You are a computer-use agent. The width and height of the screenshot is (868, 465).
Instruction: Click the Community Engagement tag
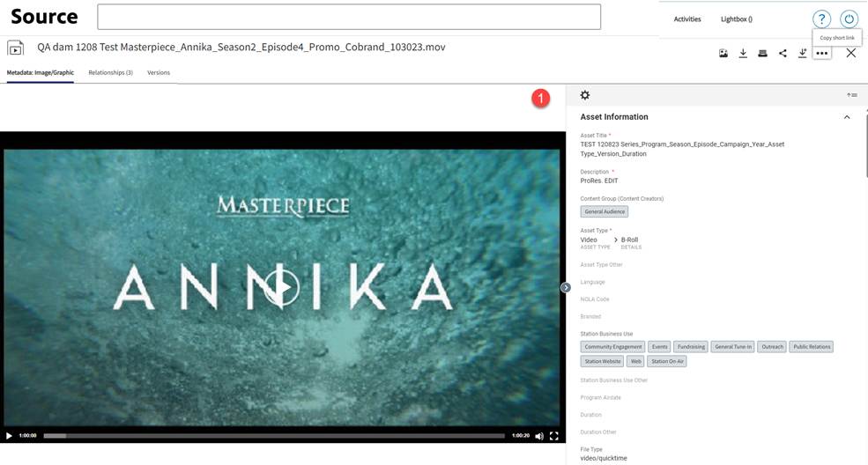pos(612,347)
